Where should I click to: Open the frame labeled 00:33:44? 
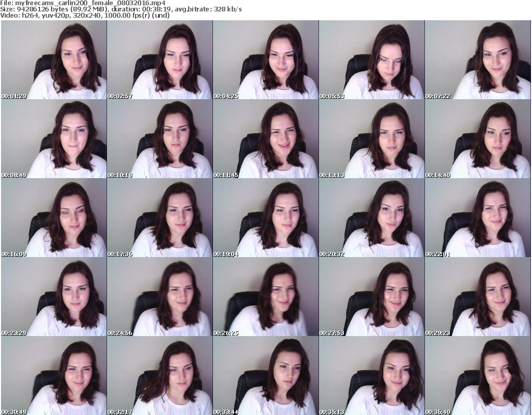[x=265, y=376]
